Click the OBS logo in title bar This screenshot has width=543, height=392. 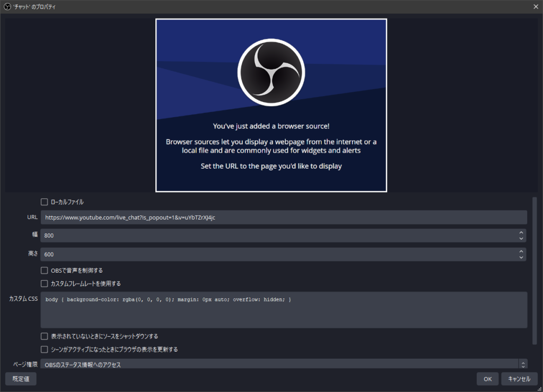tap(7, 7)
